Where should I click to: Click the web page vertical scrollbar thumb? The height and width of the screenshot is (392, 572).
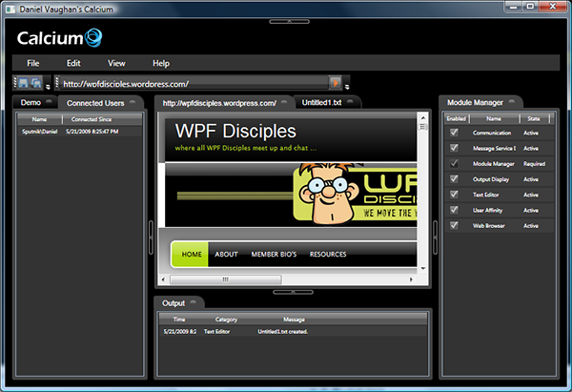(x=422, y=127)
